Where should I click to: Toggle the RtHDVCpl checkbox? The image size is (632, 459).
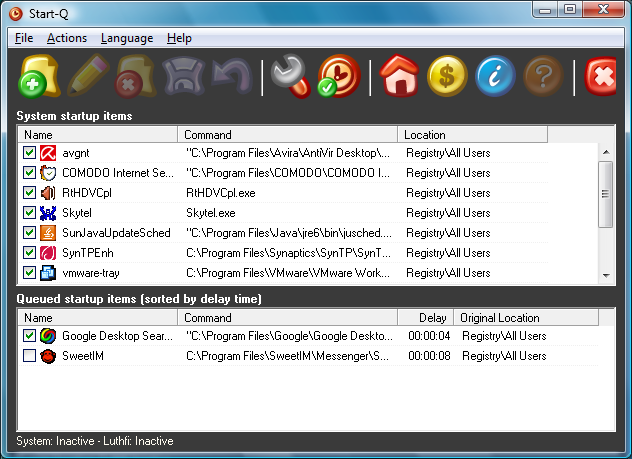[29, 193]
